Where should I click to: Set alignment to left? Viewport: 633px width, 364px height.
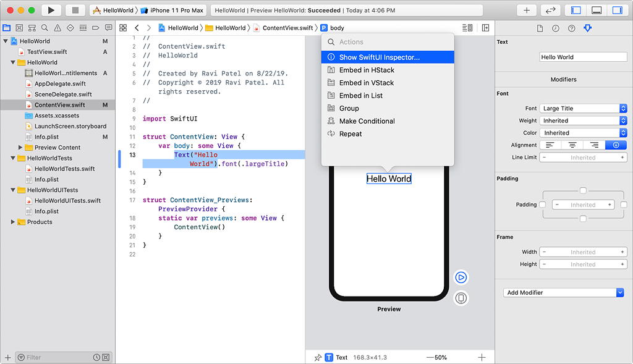[550, 145]
